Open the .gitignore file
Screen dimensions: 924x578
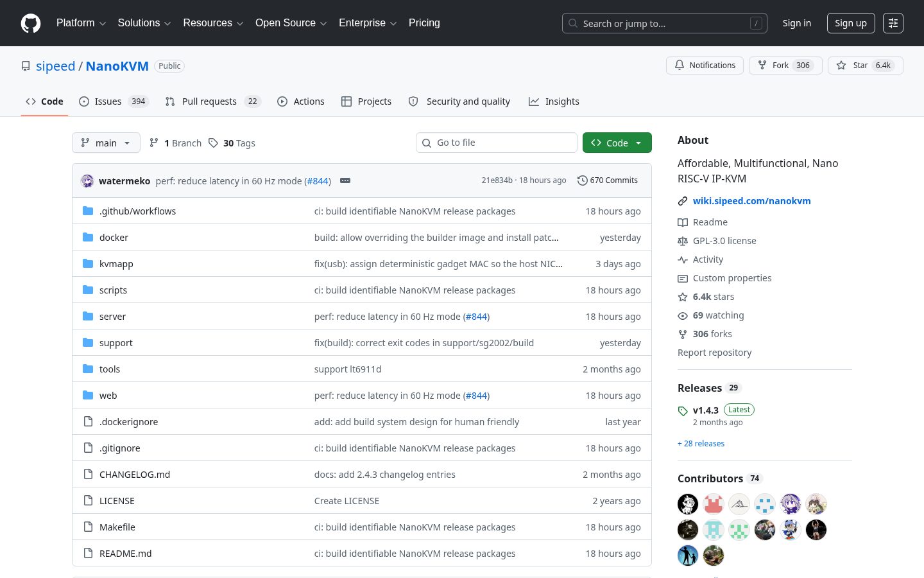(119, 448)
